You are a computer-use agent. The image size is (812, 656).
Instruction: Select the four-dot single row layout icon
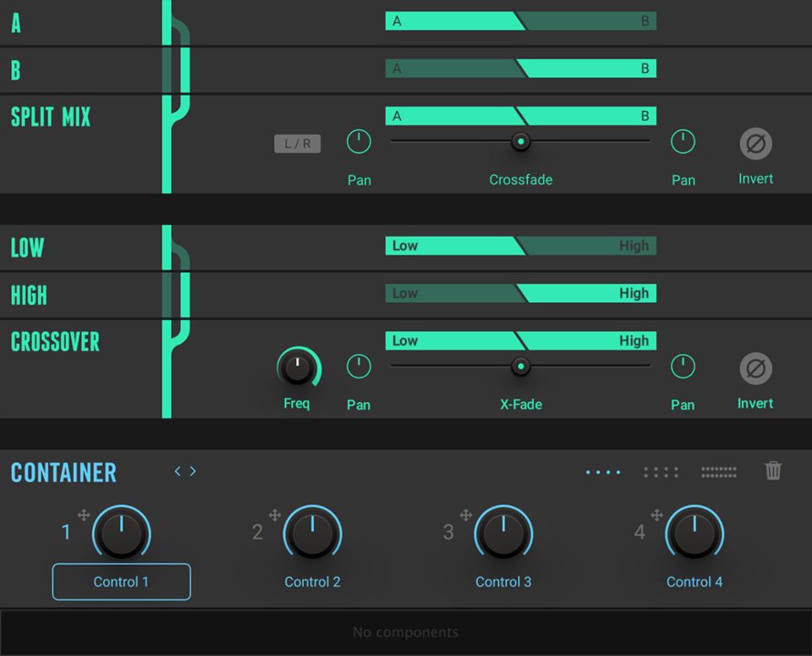[603, 472]
